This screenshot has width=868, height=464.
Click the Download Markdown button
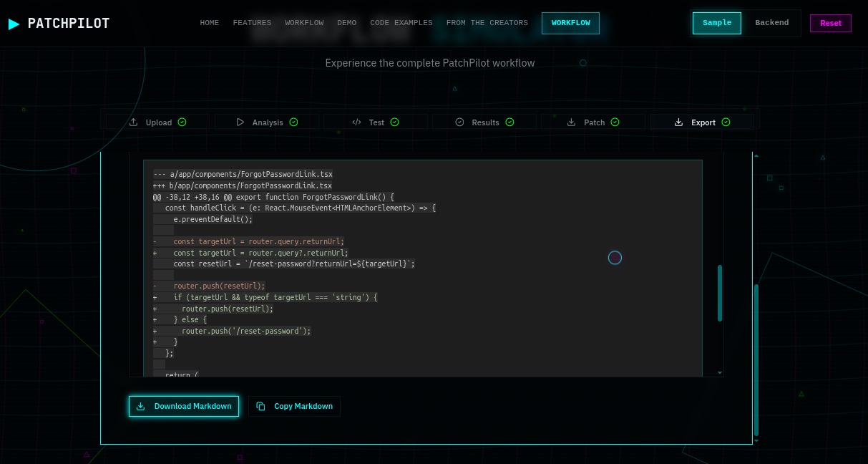pos(184,406)
